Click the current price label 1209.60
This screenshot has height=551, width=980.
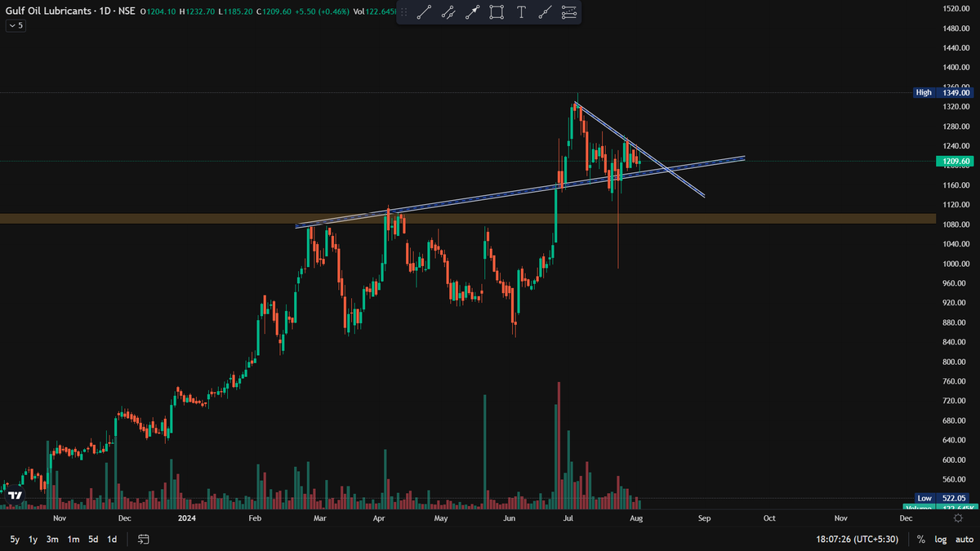click(955, 162)
